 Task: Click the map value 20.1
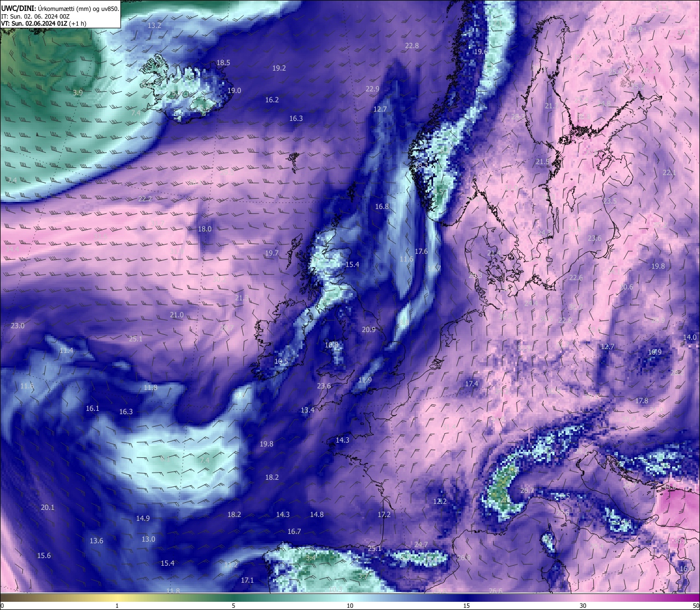pos(48,508)
